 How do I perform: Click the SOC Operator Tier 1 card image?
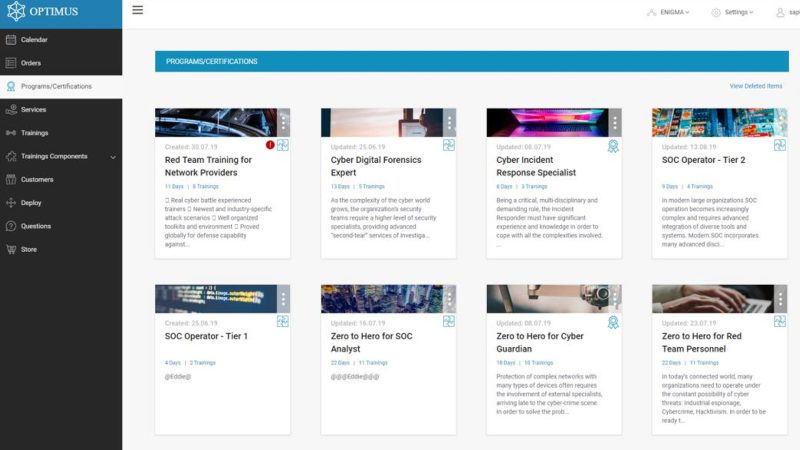[214, 299]
